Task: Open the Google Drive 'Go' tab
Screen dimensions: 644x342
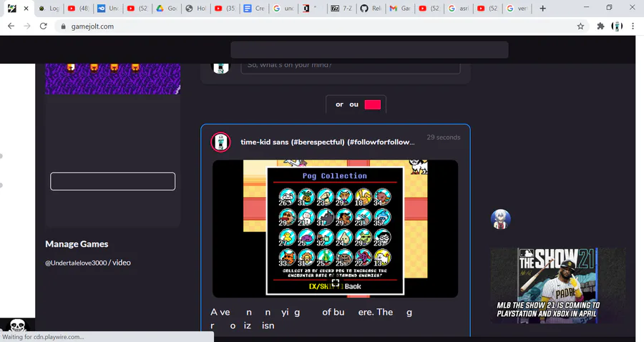Action: [167, 8]
